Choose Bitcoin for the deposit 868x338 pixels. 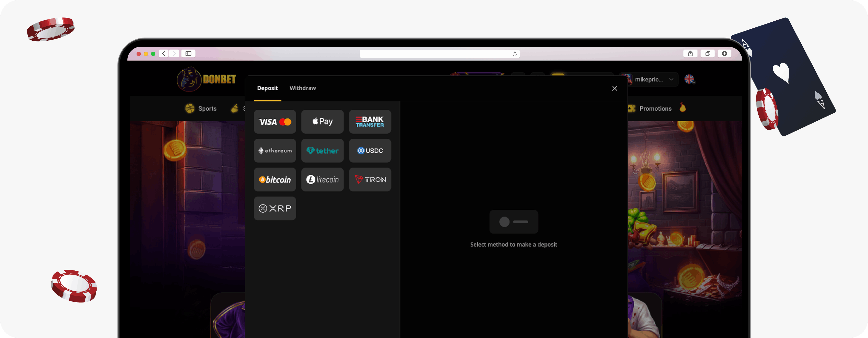pos(275,179)
